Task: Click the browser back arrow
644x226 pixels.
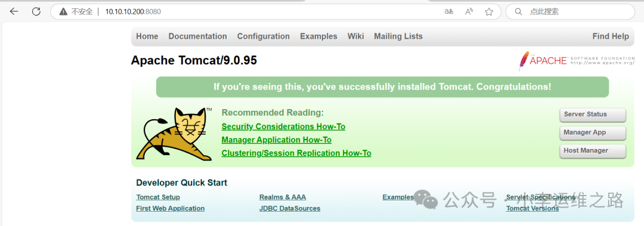Action: pyautogui.click(x=14, y=11)
